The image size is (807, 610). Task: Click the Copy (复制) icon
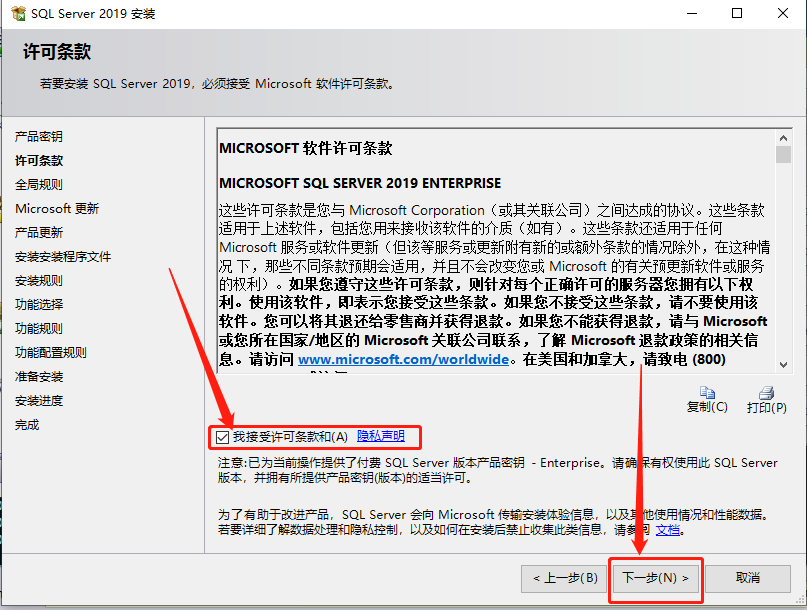tap(707, 393)
